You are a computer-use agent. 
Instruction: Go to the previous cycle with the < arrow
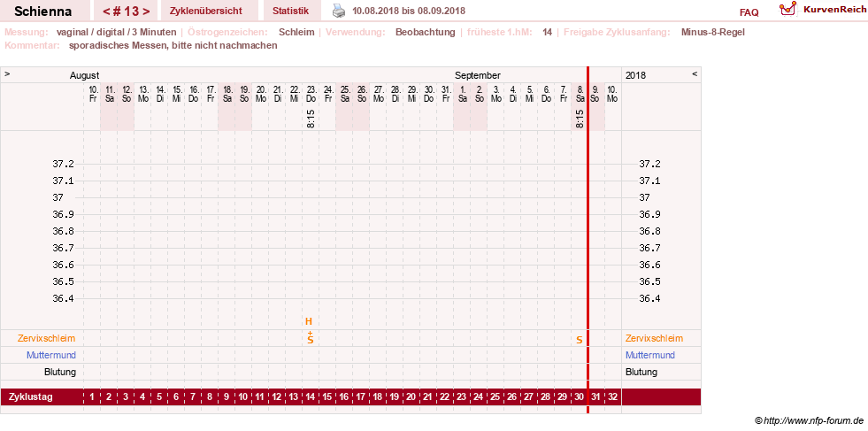point(106,12)
